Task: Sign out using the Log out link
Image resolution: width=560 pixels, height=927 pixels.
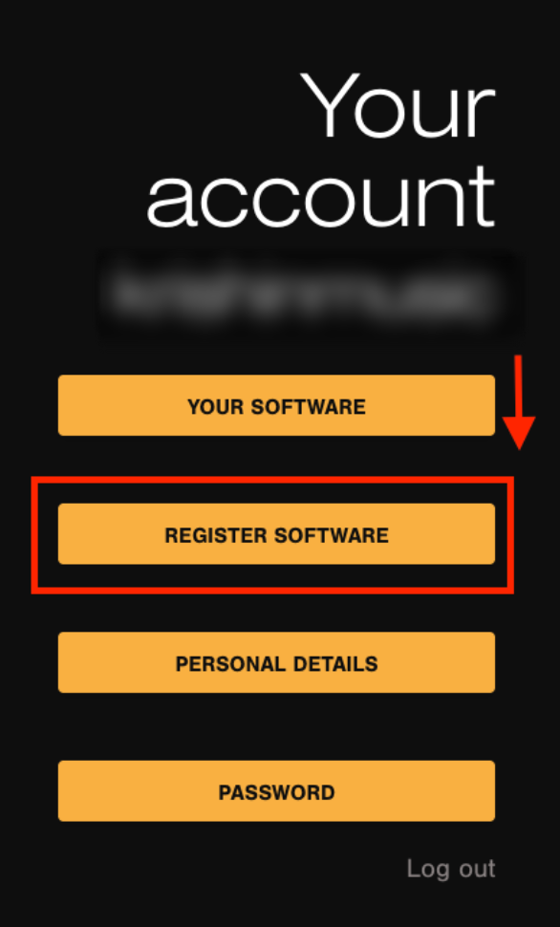Action: (x=451, y=869)
